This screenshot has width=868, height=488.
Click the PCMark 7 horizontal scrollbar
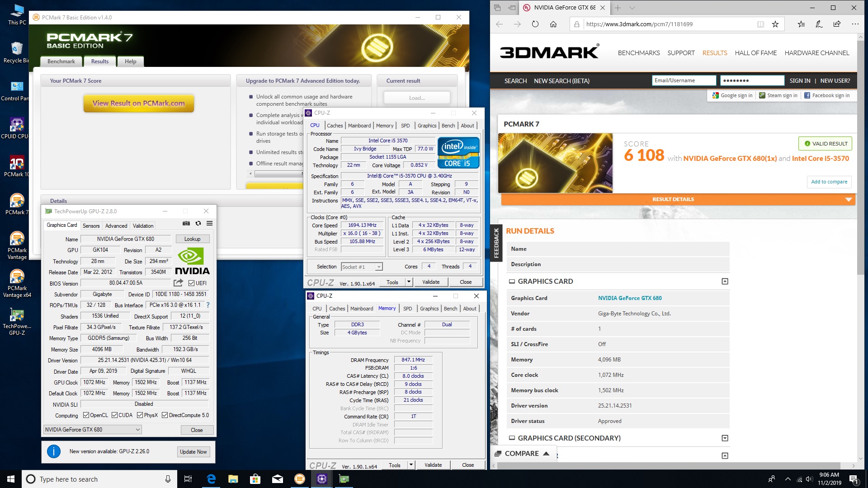[x=278, y=174]
